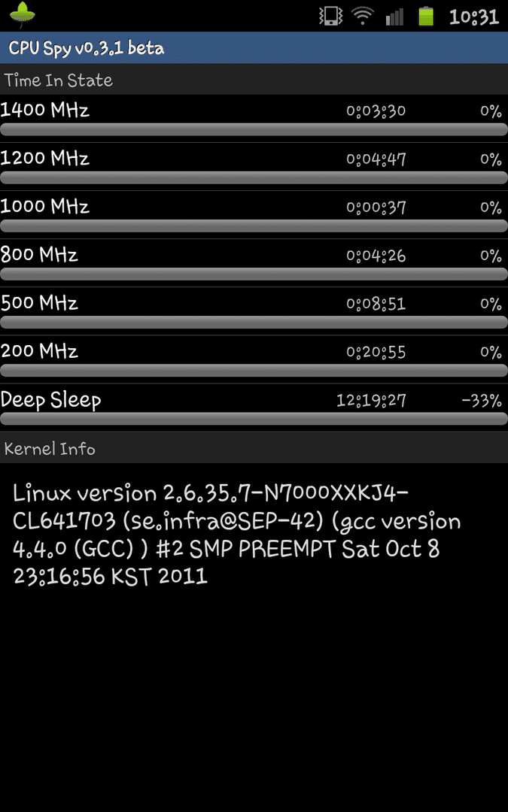Tap the 800 MHz time value 0:04:26
Screen dimensions: 508x812
(x=376, y=256)
